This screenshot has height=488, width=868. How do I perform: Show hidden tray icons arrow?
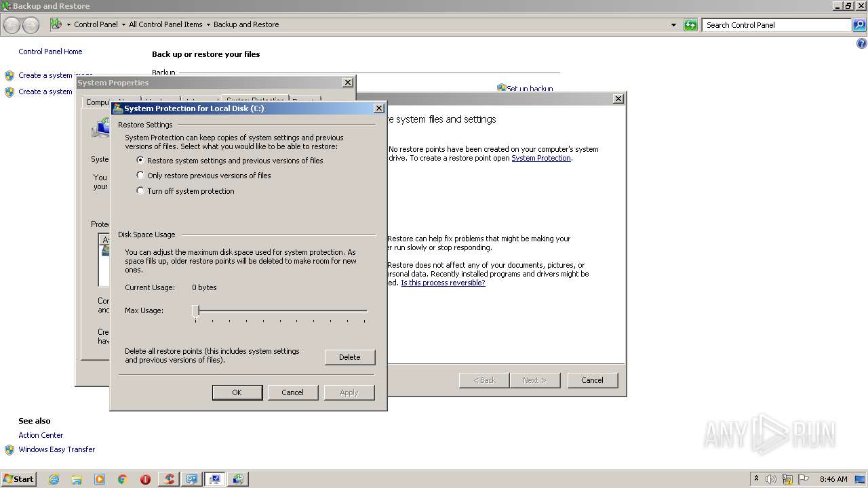point(756,479)
